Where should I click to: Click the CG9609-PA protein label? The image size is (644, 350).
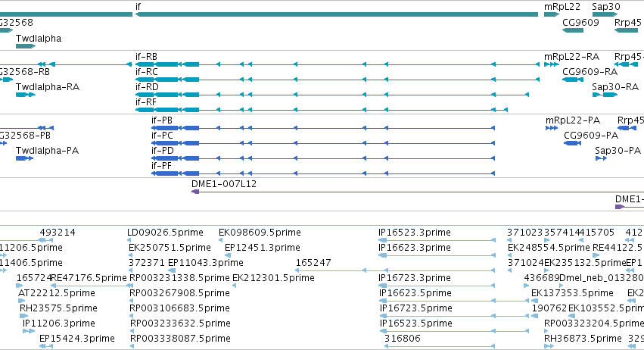coord(590,136)
